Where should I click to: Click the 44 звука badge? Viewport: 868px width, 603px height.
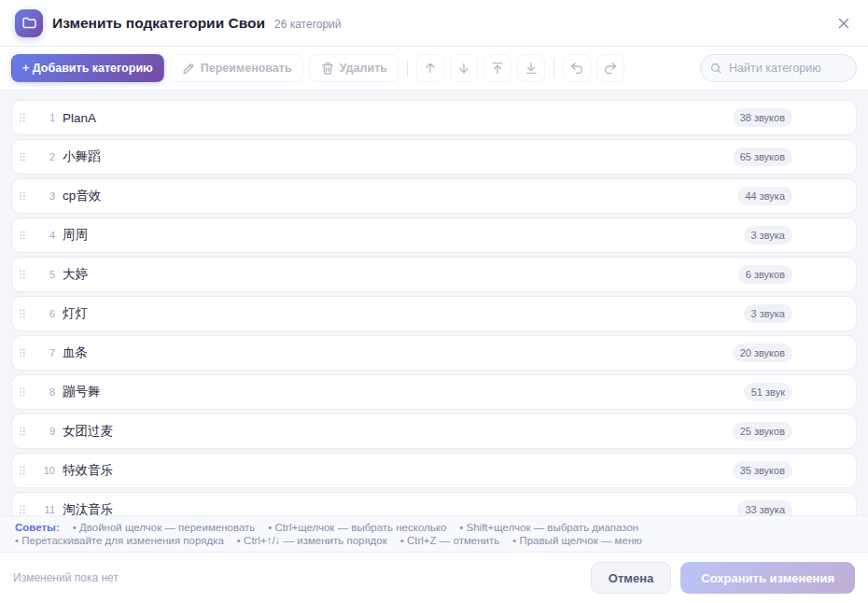764,196
